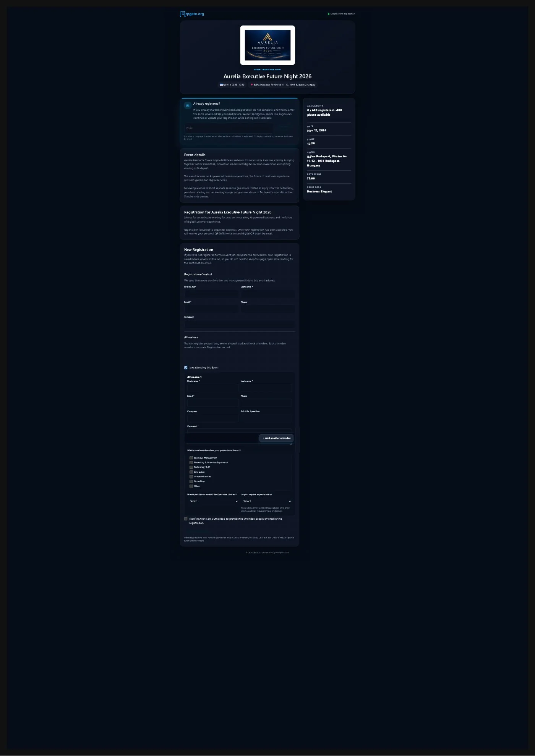Open the Aurelia event banner image
This screenshot has height=756, width=535.
tap(267, 45)
